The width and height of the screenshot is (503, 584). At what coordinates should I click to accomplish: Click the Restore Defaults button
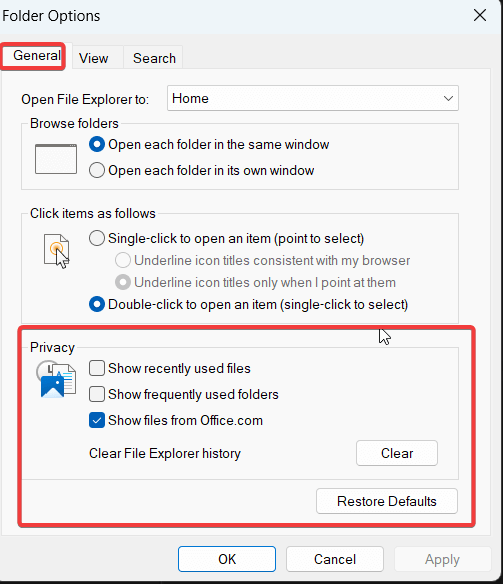click(x=387, y=501)
